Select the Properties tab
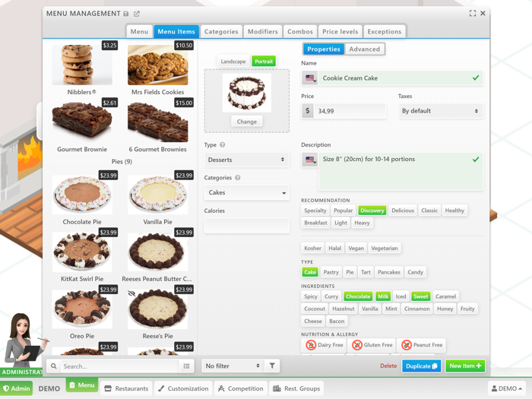The height and width of the screenshot is (399, 532). [x=323, y=49]
